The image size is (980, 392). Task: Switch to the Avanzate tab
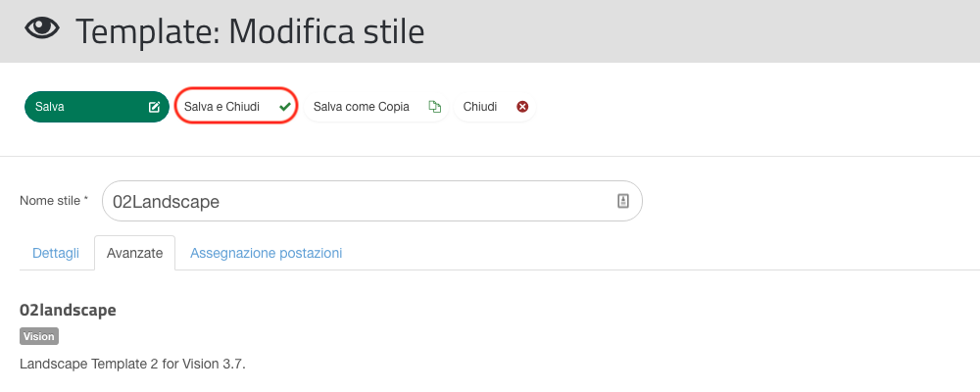point(135,253)
